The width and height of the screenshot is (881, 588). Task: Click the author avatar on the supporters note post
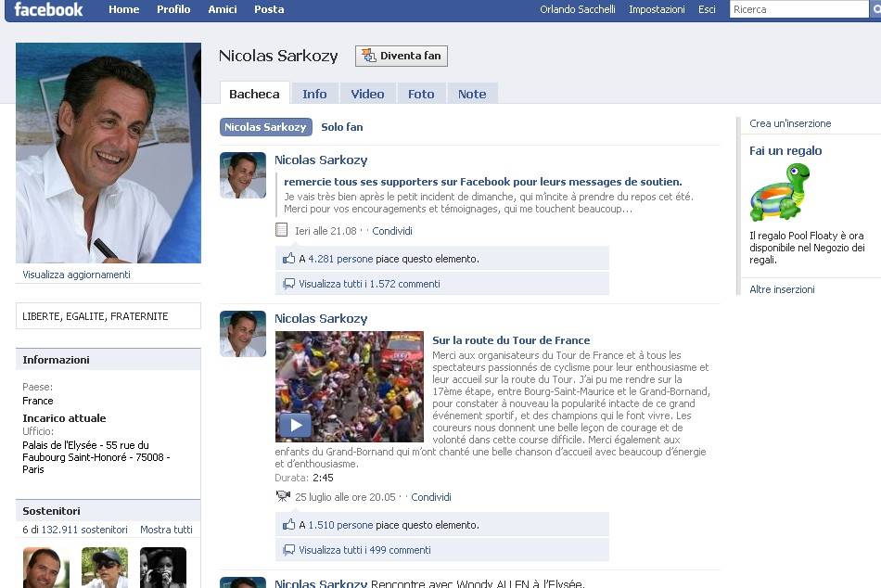click(243, 175)
